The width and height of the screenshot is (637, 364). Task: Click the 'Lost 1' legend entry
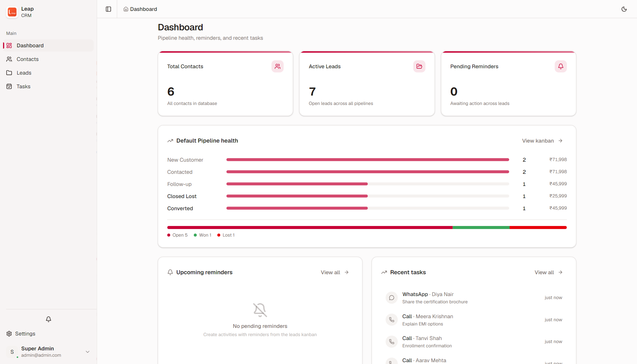pos(226,235)
